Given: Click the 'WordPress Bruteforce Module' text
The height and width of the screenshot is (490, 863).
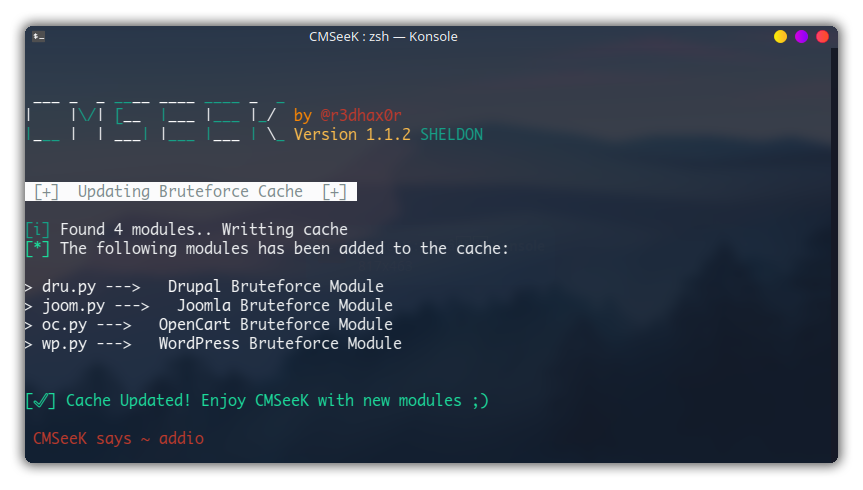Looking at the screenshot, I should tap(280, 343).
